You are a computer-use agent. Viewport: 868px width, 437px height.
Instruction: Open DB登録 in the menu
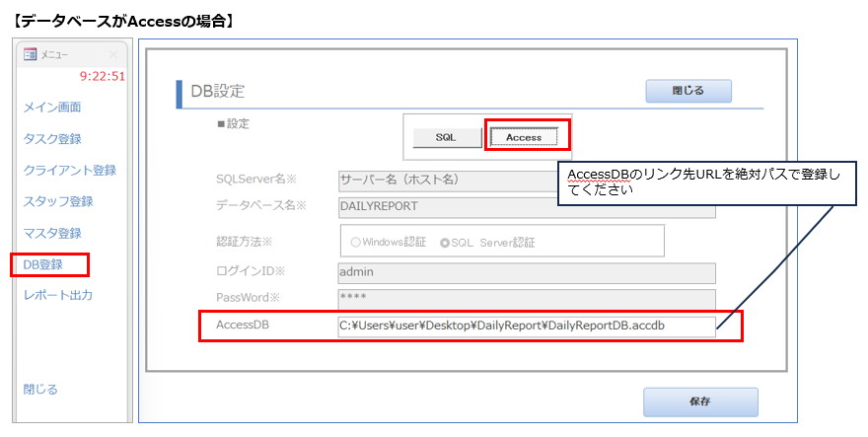43,264
